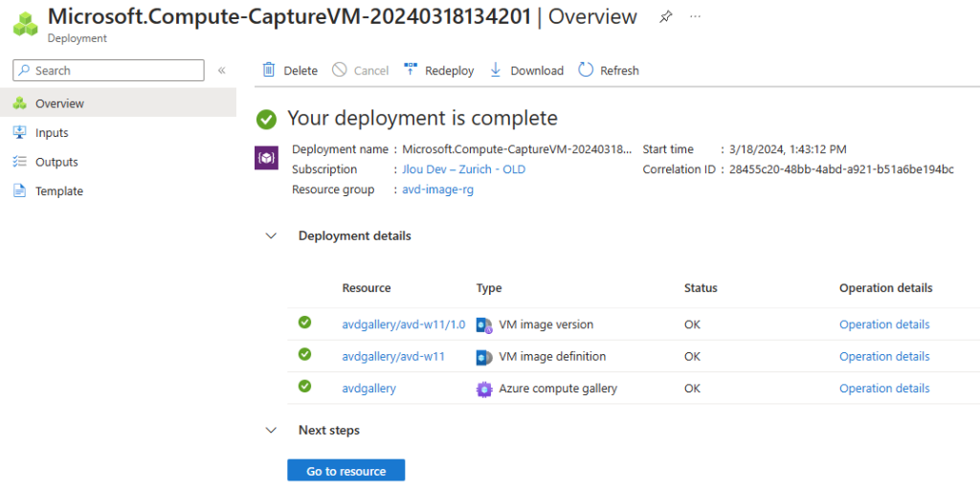The image size is (980, 491).
Task: Open the avdgallery/avd-w11/1.0 resource link
Action: [x=404, y=324]
